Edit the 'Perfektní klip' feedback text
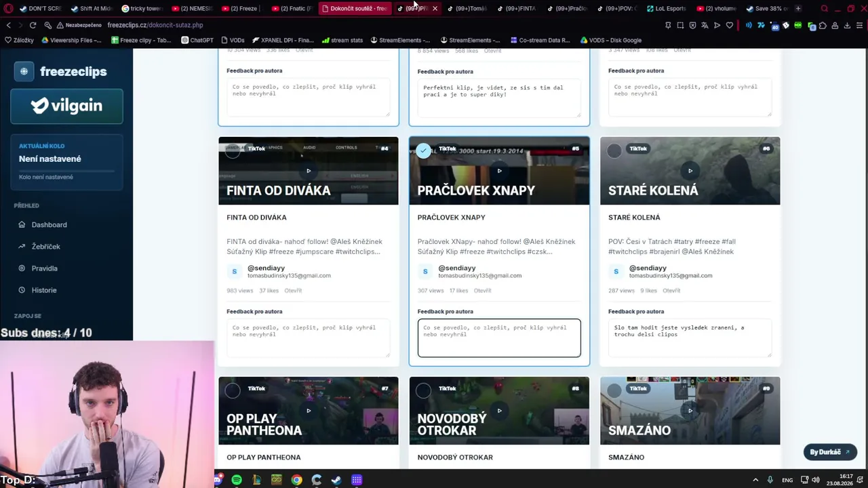 (x=499, y=98)
